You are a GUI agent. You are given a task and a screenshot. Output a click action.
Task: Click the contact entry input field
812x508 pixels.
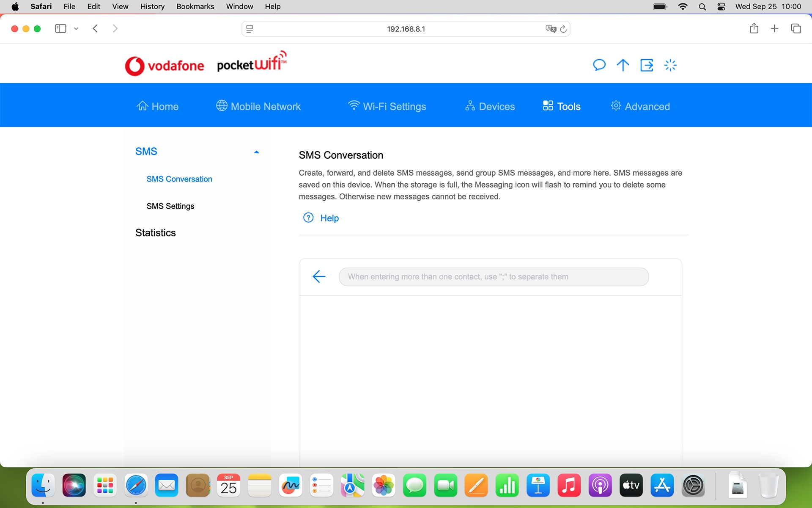click(494, 276)
